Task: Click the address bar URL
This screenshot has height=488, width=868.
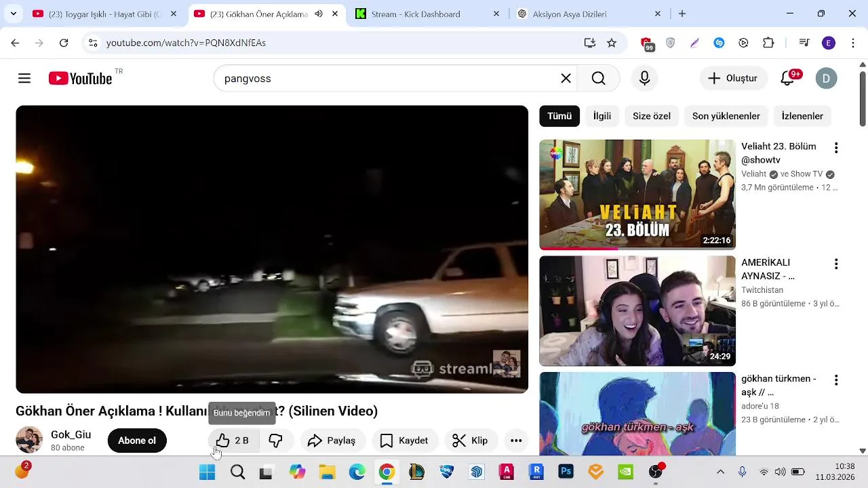Action: (186, 43)
